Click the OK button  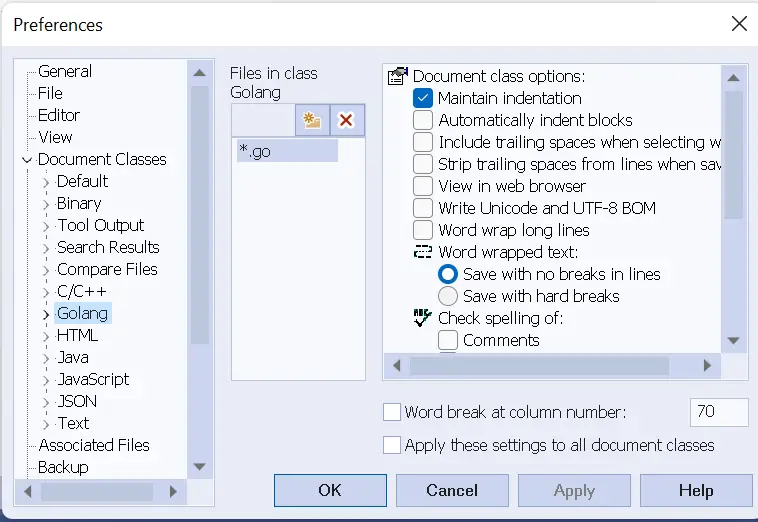tap(330, 490)
